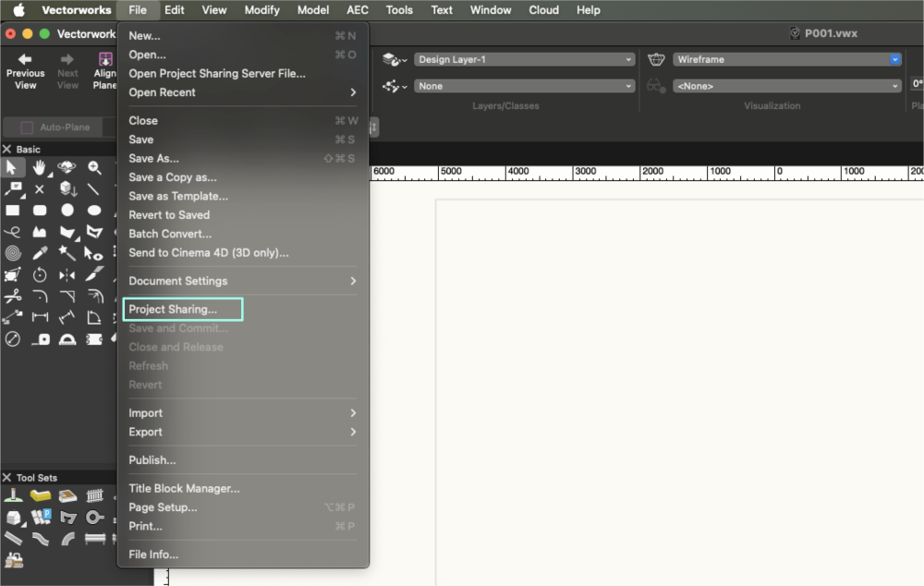Image resolution: width=924 pixels, height=586 pixels.
Task: Select the Oval tool
Action: (94, 211)
